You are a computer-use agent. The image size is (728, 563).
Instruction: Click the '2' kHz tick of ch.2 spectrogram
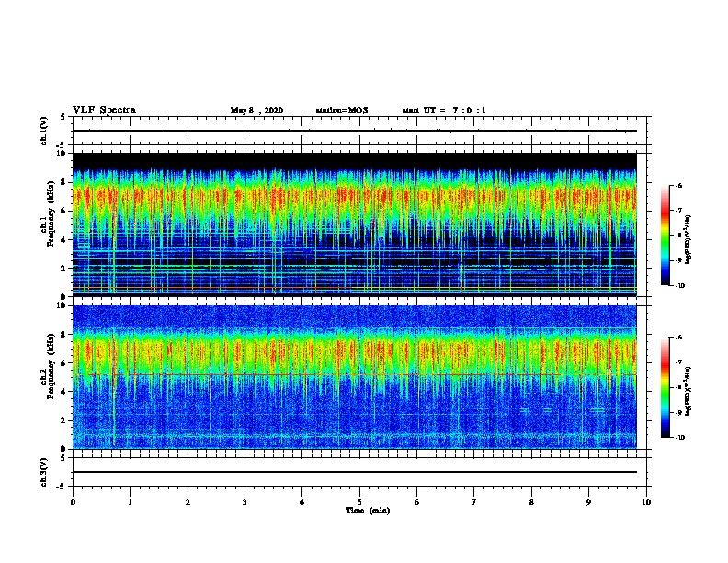[x=63, y=420]
